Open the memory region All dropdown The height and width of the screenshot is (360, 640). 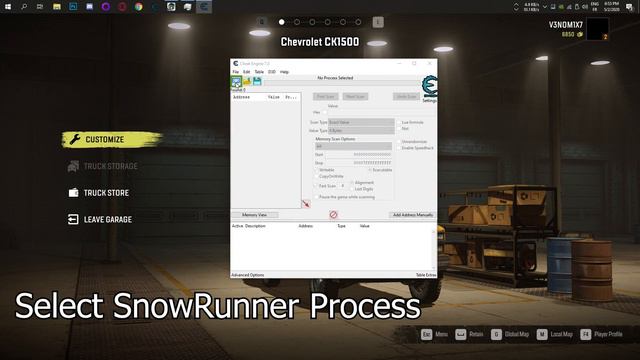pos(353,146)
